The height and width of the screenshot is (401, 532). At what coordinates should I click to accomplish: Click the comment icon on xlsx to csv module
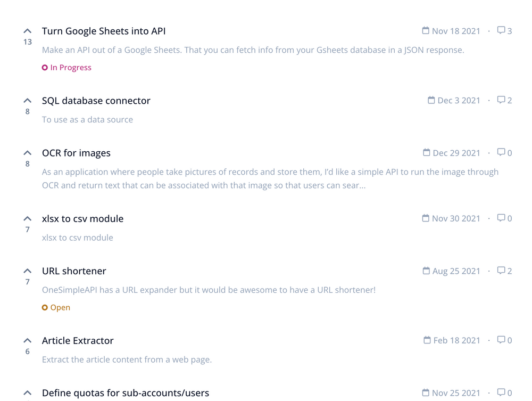coord(501,218)
